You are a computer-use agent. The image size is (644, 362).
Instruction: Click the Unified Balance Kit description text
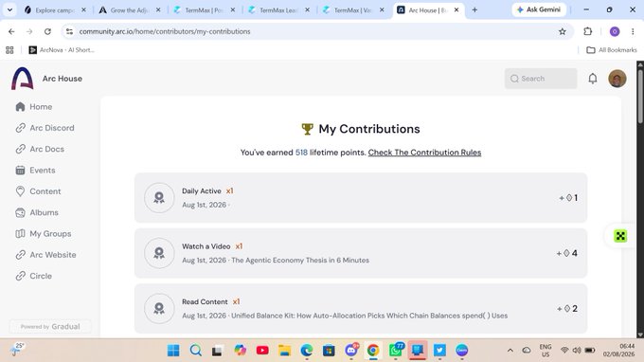(x=369, y=316)
